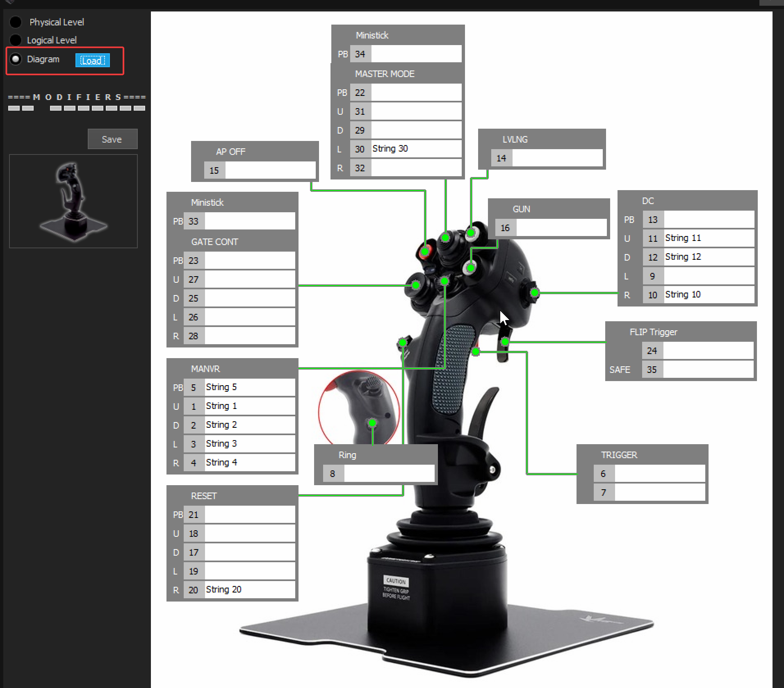Viewport: 784px width, 688px height.
Task: Click the green node on MANVR hat
Action: coord(444,281)
